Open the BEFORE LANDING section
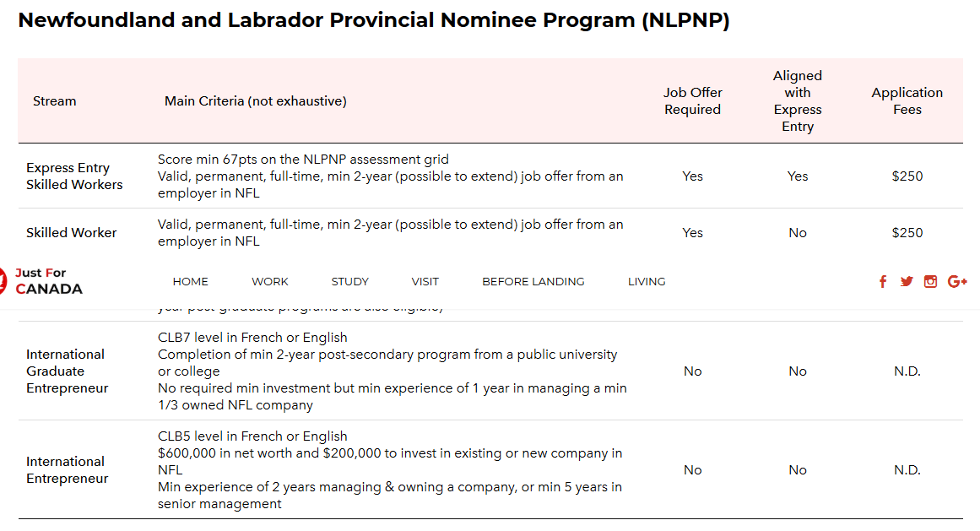Image resolution: width=980 pixels, height=531 pixels. [x=533, y=281]
